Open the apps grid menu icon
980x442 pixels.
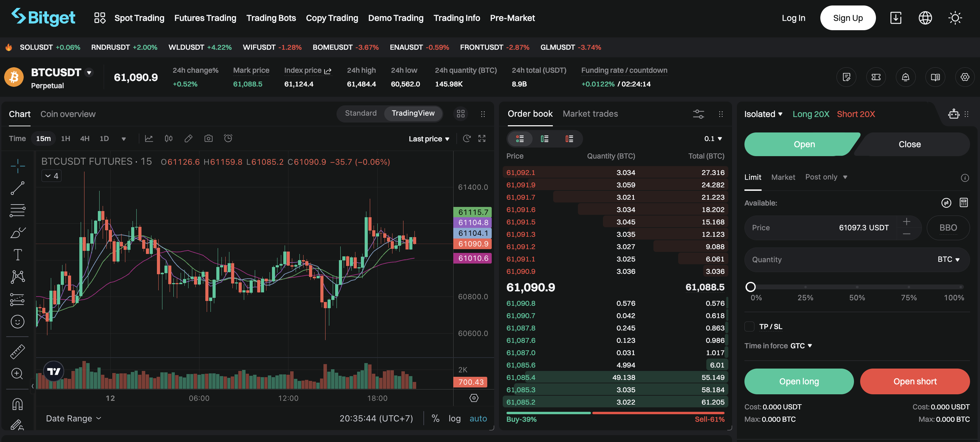coord(100,18)
